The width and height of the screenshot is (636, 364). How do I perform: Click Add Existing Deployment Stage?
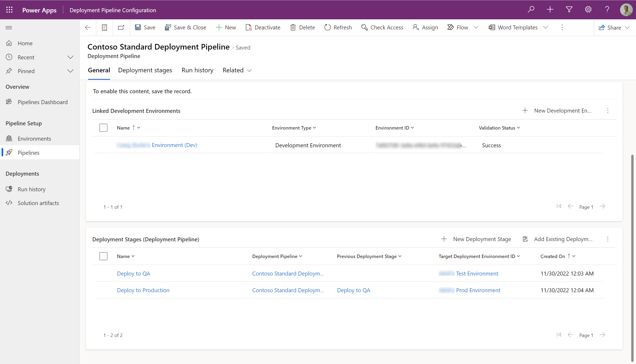pos(558,239)
